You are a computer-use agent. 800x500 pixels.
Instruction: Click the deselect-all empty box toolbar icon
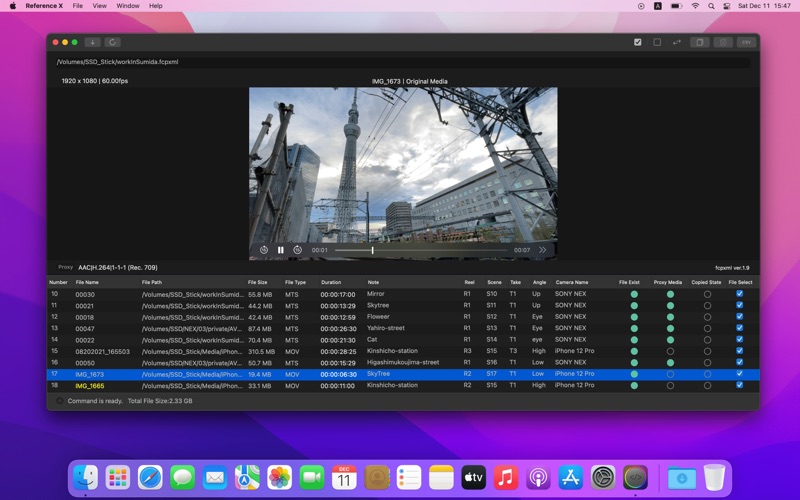point(657,42)
